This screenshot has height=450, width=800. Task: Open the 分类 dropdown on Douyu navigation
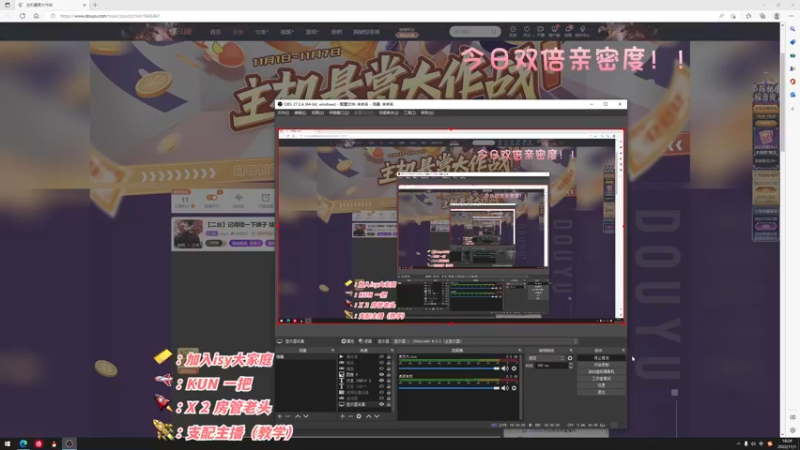[261, 32]
